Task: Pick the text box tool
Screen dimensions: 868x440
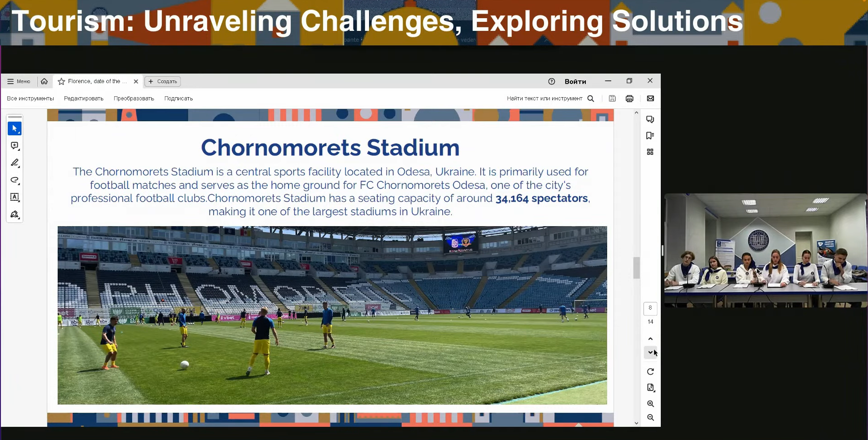Action: pos(15,197)
